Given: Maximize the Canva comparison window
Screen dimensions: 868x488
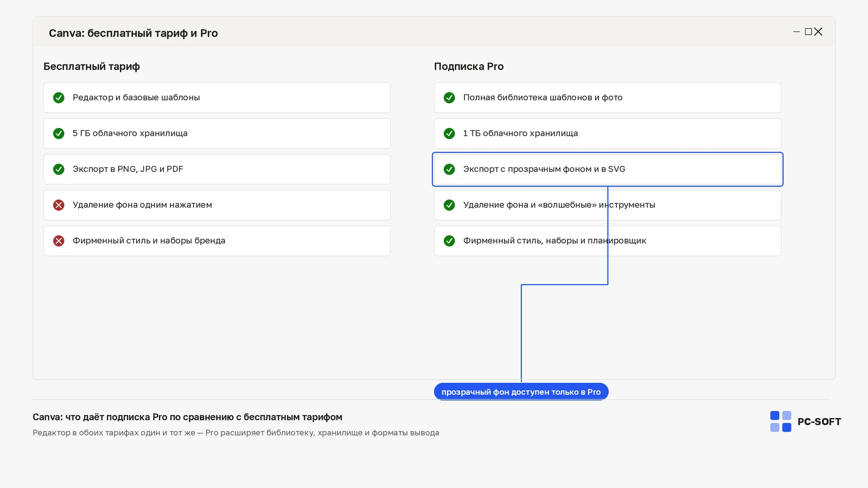Looking at the screenshot, I should click(808, 32).
